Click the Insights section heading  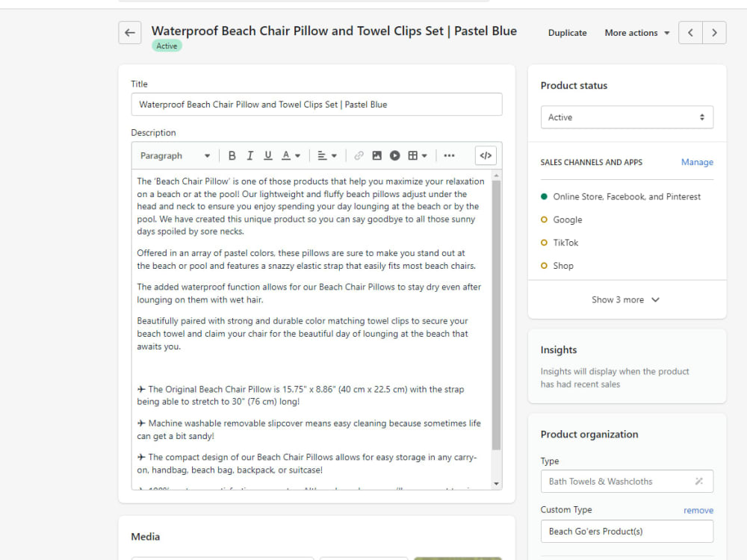point(558,350)
